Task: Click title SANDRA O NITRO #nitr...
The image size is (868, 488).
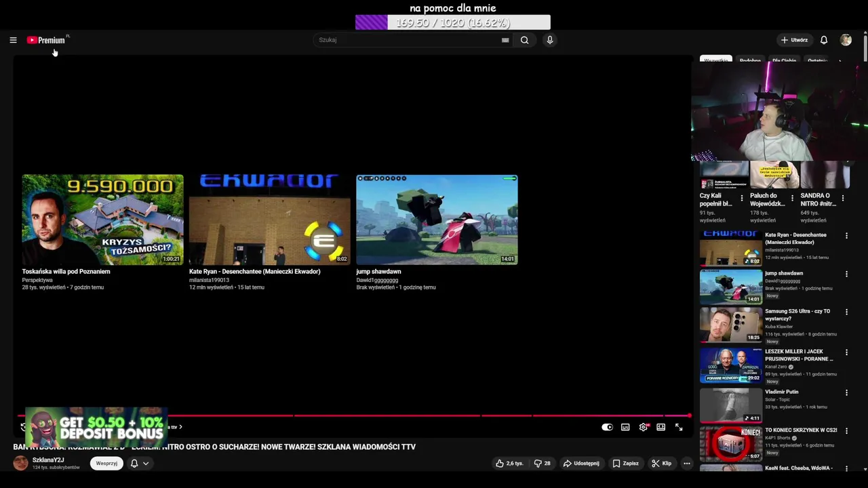Action: (x=818, y=199)
